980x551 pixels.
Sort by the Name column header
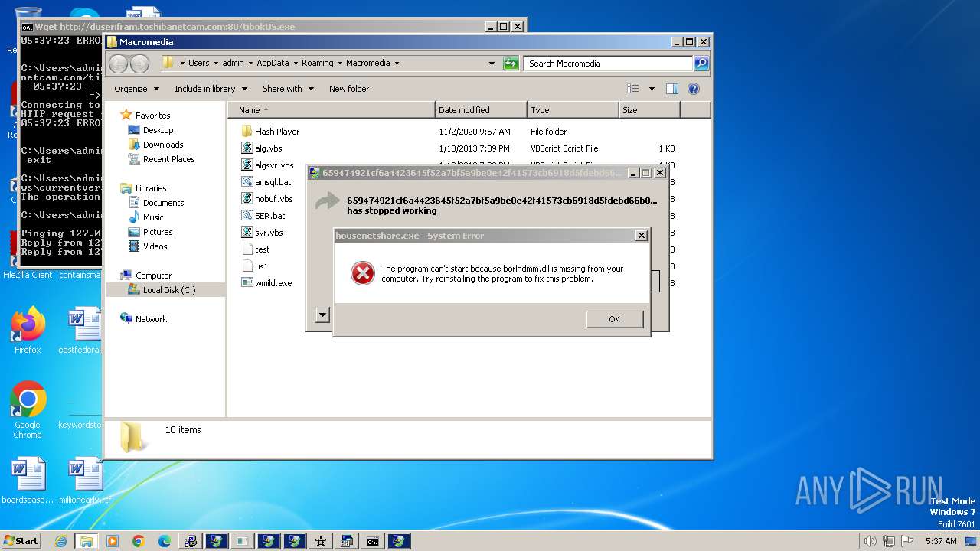(332, 110)
